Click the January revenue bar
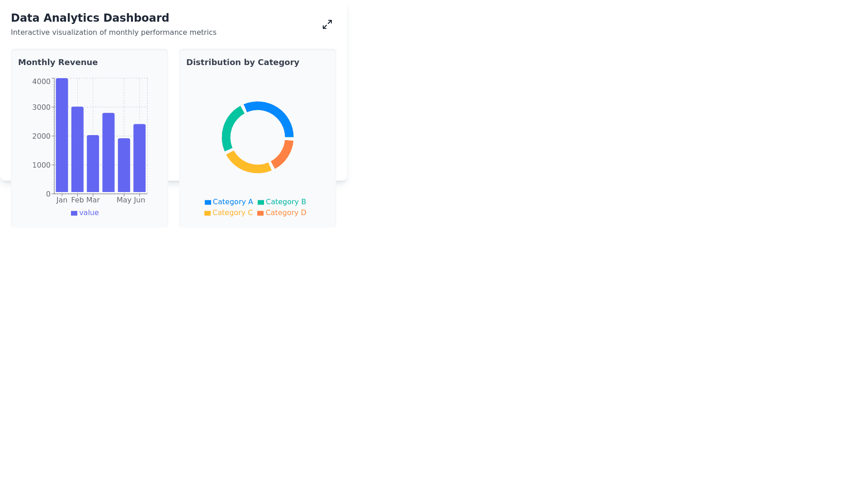Viewport: 868px width, 488px height. pyautogui.click(x=62, y=136)
